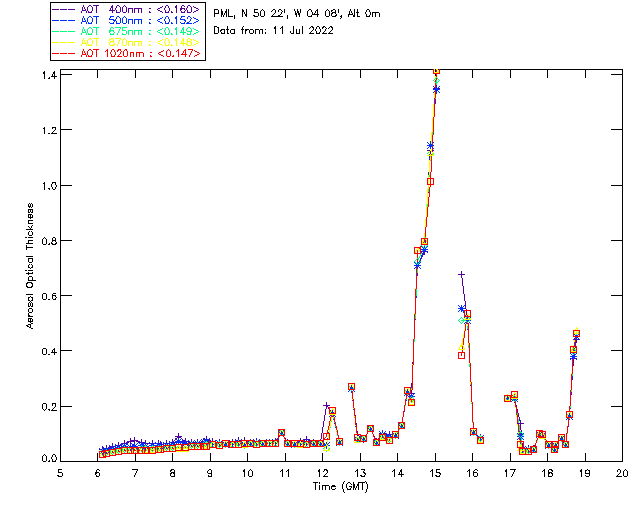This screenshot has height=512, width=640.
Task: Click the 0.0 y-axis tick label
Action: tap(49, 458)
